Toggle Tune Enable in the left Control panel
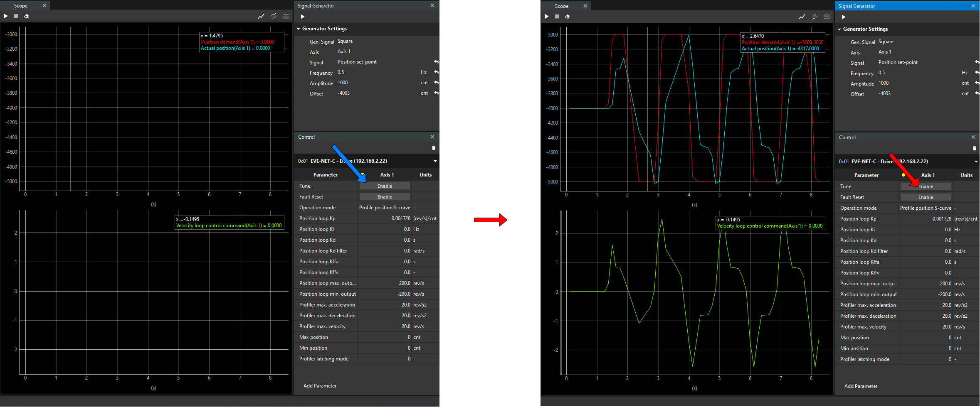 point(385,186)
